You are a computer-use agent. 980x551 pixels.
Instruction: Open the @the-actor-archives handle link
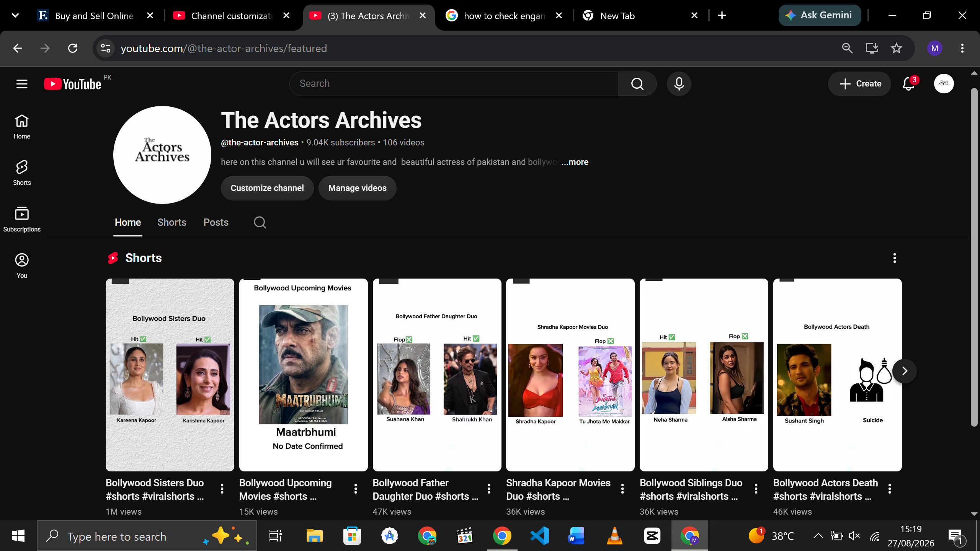pos(260,142)
